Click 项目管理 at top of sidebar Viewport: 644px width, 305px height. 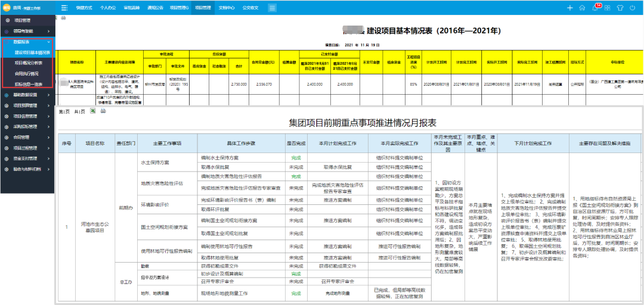pos(22,20)
